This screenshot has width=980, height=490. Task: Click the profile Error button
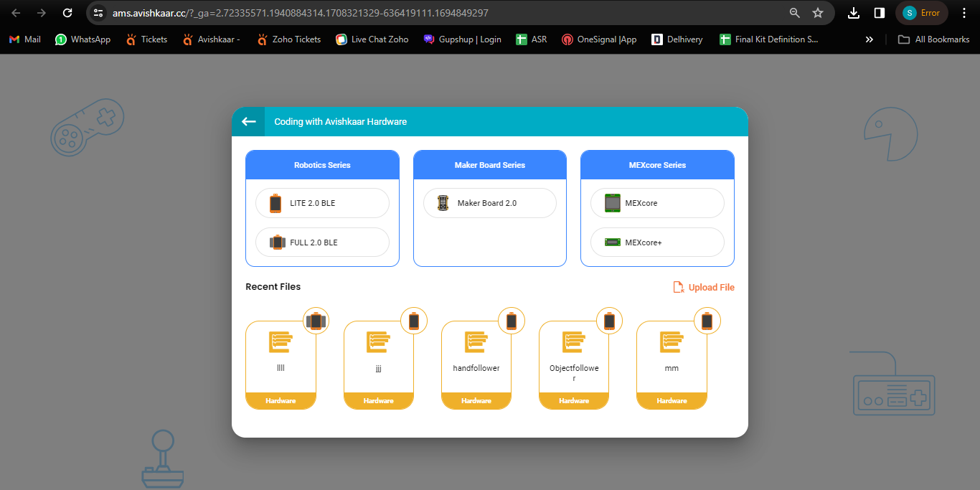(922, 13)
